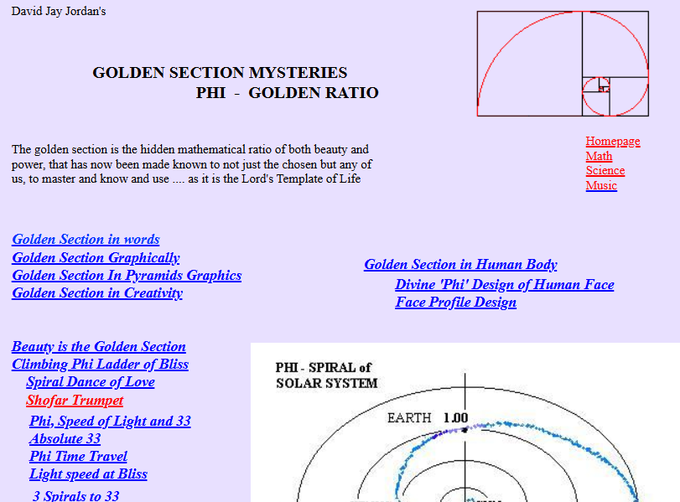Click the GOLDEN SECTION MYSTERIES heading
The image size is (680, 502).
point(220,72)
